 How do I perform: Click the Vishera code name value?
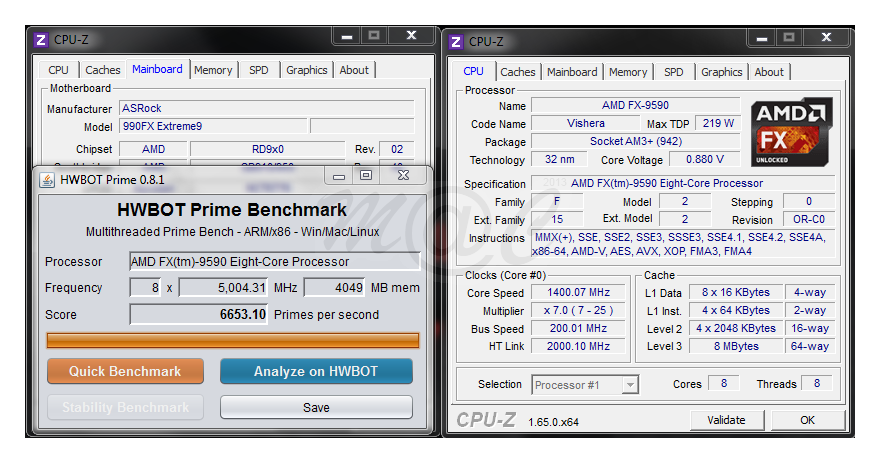point(585,123)
